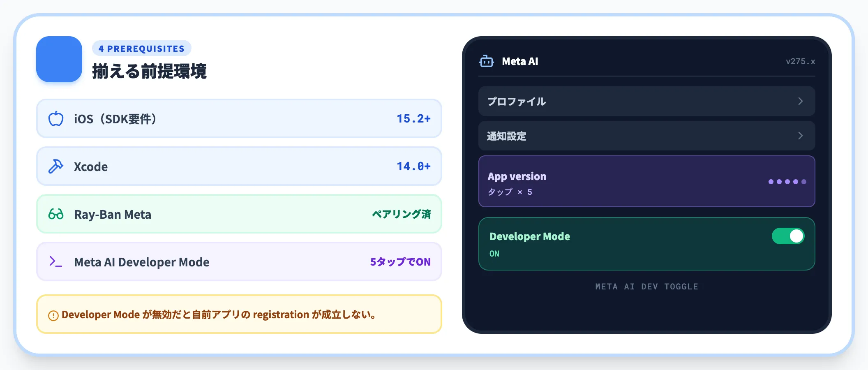
Task: Expand the 通知設定 row chevron
Action: pos(800,136)
